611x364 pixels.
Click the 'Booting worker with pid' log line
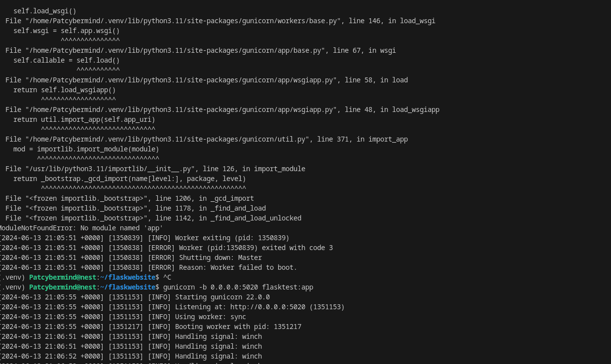pyautogui.click(x=150, y=327)
